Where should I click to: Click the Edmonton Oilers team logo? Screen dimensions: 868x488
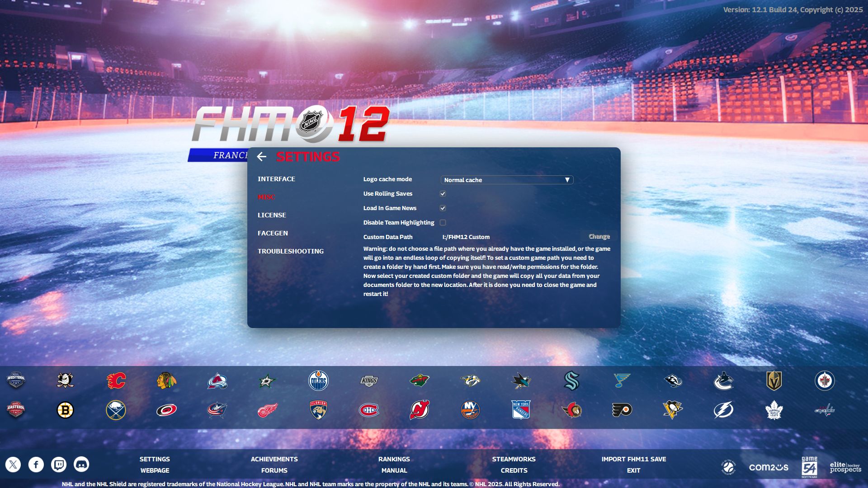pos(318,381)
